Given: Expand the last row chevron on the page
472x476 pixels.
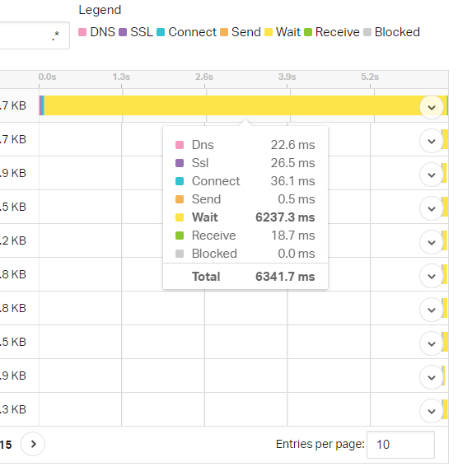Looking at the screenshot, I should pyautogui.click(x=432, y=411).
